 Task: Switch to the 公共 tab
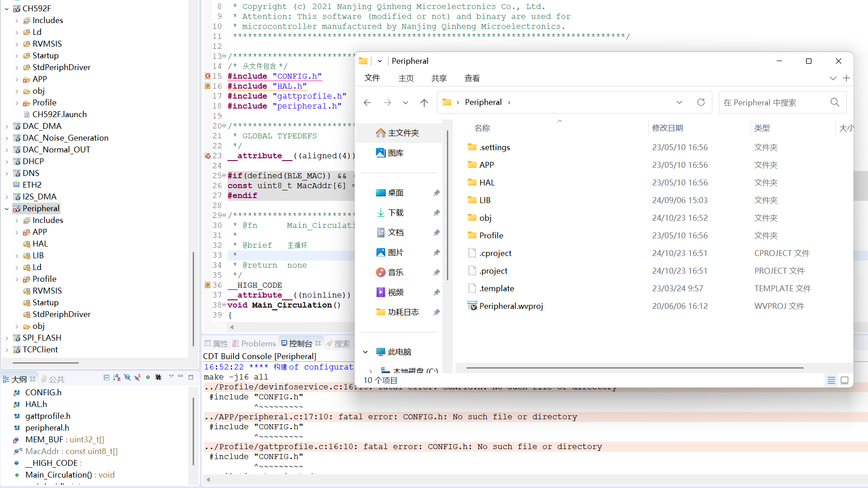[53, 379]
